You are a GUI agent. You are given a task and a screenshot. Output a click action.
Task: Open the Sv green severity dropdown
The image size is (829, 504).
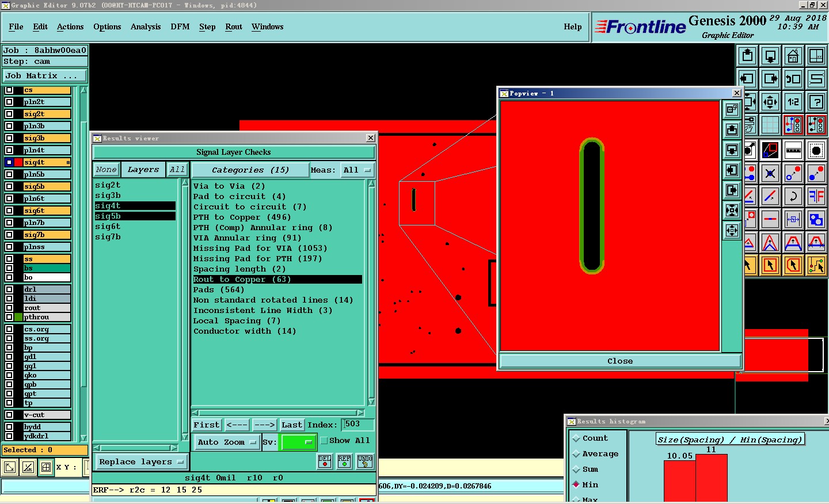pyautogui.click(x=298, y=442)
